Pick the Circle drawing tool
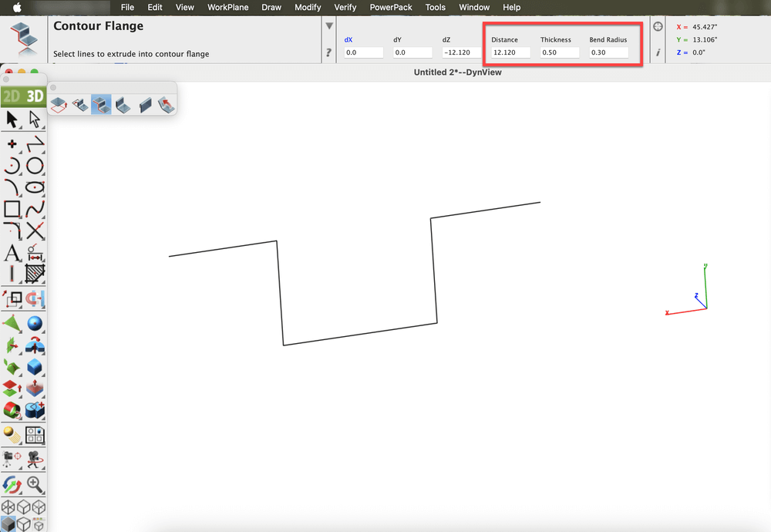 coord(35,166)
